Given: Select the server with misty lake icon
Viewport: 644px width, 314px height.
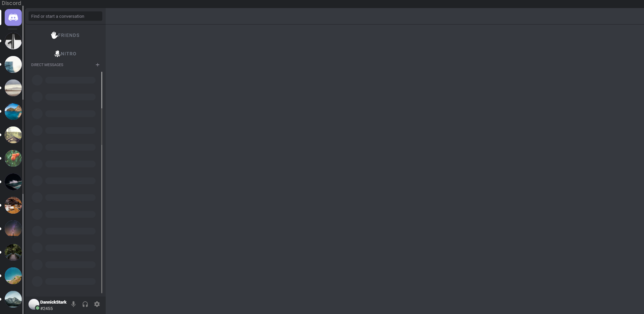Looking at the screenshot, I should tap(13, 88).
